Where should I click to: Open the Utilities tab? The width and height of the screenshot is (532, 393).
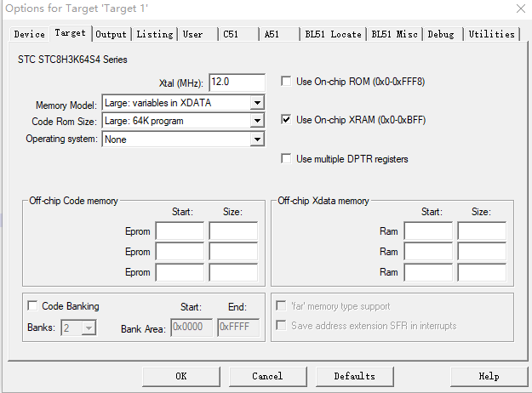492,34
